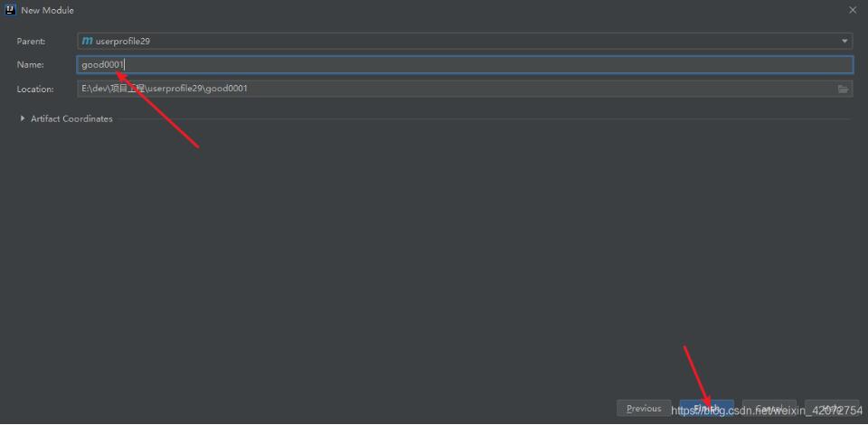The image size is (868, 425).
Task: Click the Artifact Coordinates label
Action: point(71,118)
